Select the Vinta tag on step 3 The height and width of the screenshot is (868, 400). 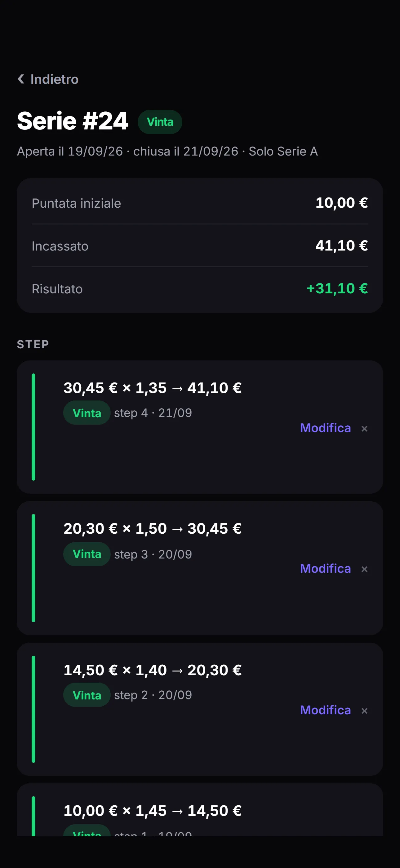pos(87,554)
